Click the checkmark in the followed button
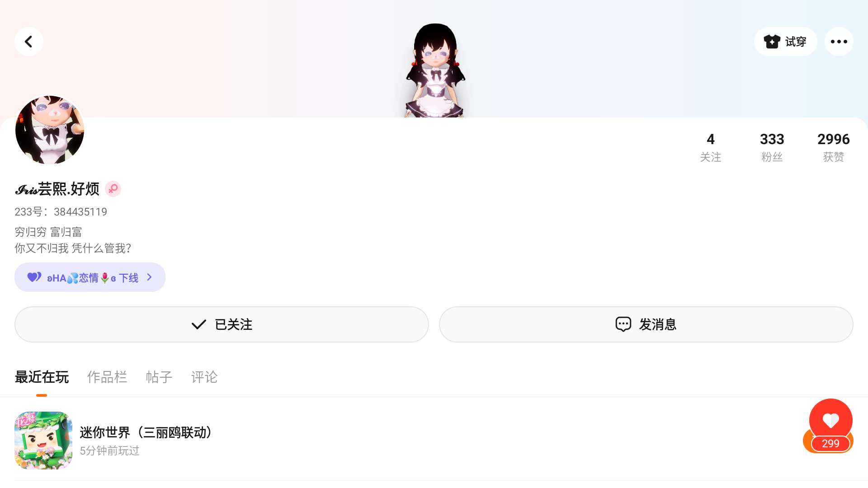Image resolution: width=868 pixels, height=488 pixels. pyautogui.click(x=199, y=324)
